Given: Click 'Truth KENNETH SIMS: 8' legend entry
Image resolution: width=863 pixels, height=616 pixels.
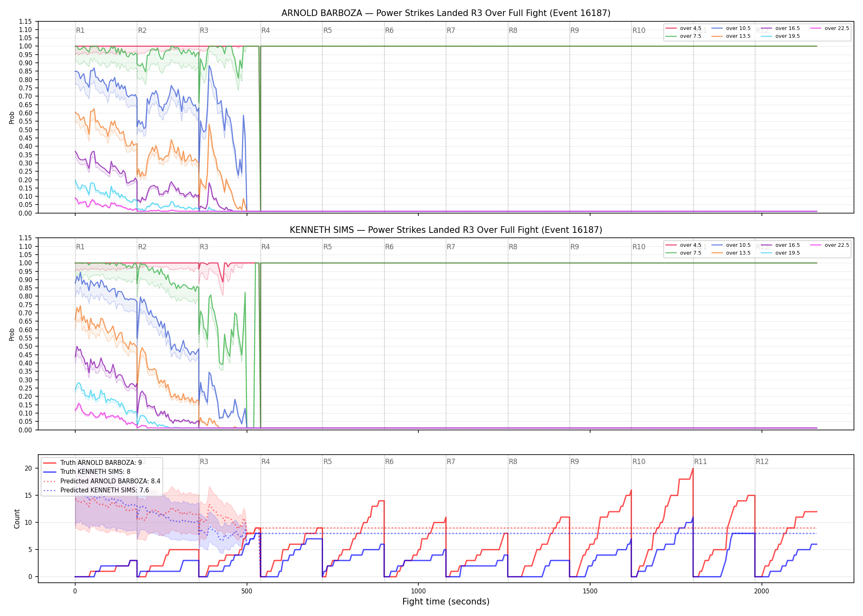Looking at the screenshot, I should point(87,472).
